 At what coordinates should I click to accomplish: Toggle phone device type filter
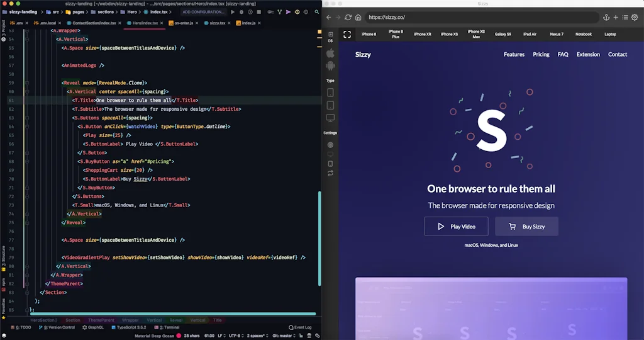click(330, 93)
